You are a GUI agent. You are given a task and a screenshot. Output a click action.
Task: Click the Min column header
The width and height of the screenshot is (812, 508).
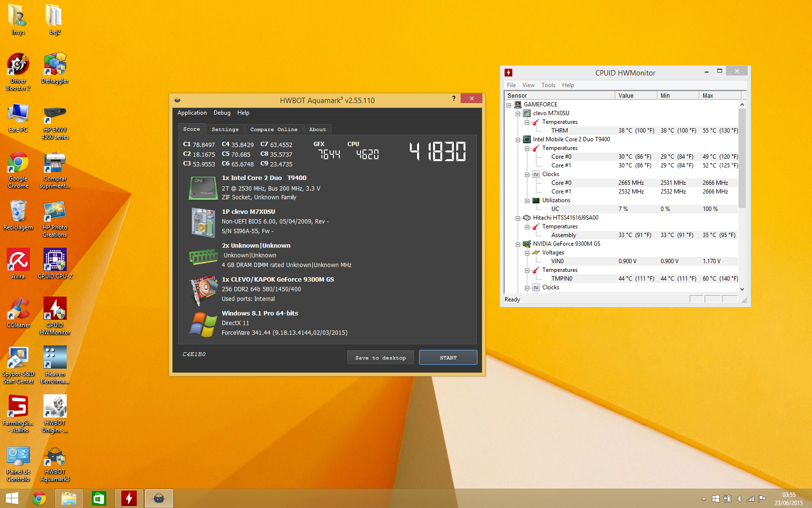(x=678, y=95)
